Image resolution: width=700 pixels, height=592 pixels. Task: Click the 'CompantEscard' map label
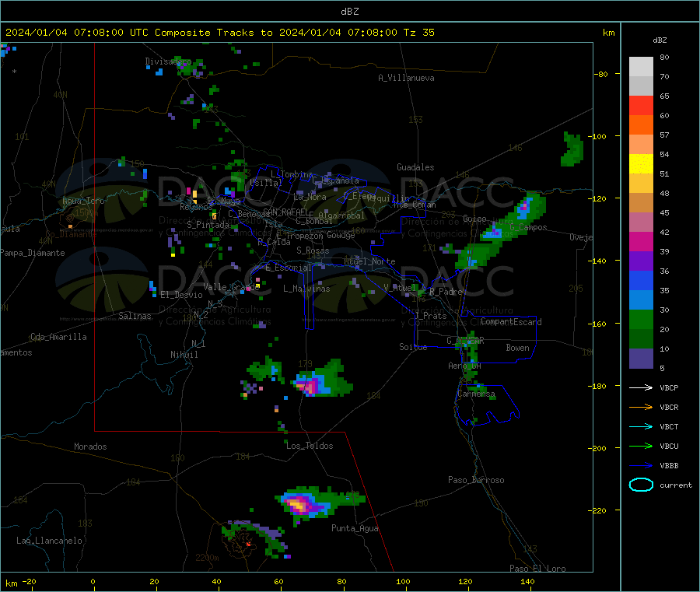[512, 322]
